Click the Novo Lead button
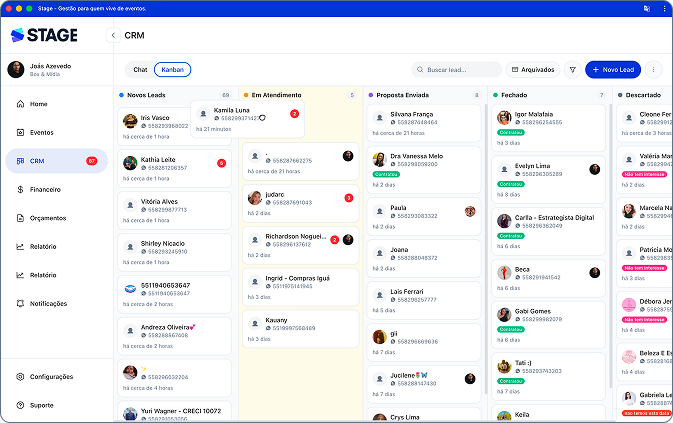Viewport: 673px width, 423px height. pos(613,70)
